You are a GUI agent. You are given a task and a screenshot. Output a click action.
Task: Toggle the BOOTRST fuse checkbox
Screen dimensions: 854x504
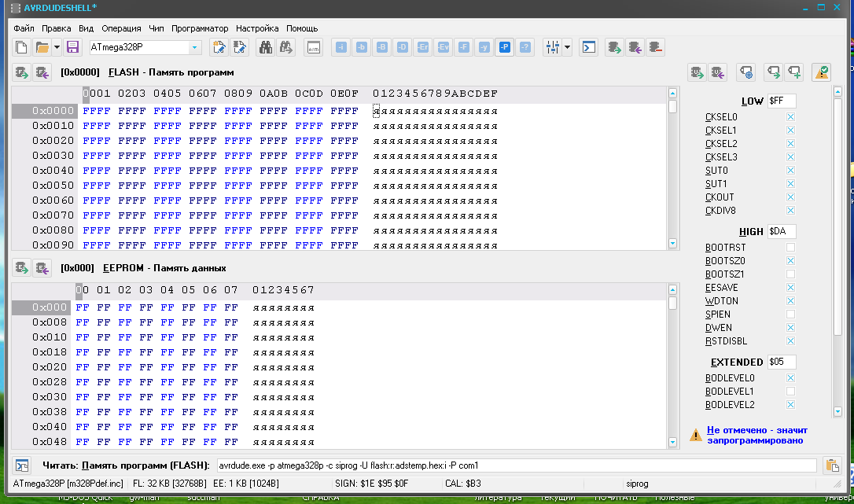tap(790, 248)
